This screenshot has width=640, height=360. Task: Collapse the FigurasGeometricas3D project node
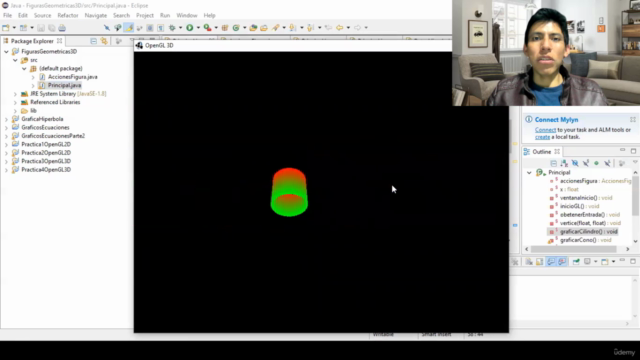(x=6, y=52)
